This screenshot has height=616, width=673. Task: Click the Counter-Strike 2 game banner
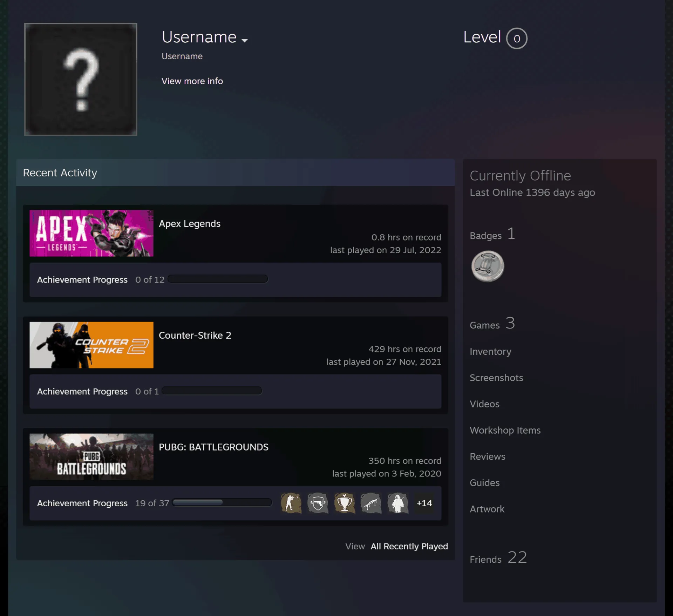[91, 345]
